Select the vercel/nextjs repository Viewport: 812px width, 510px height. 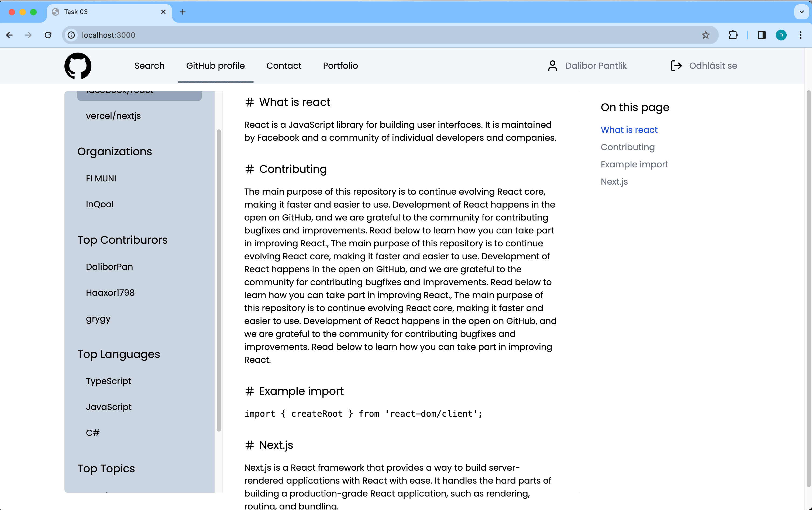(x=113, y=116)
